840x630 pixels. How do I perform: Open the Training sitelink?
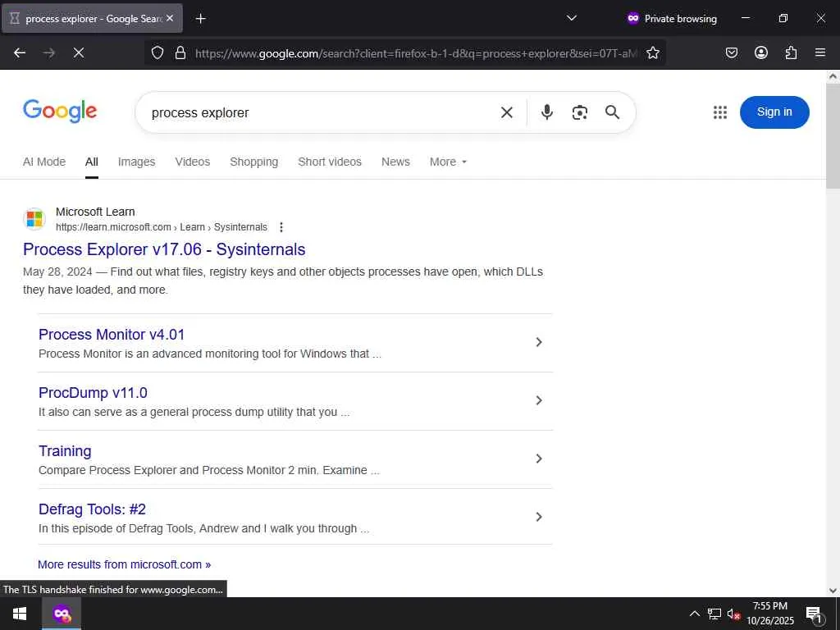coord(65,451)
